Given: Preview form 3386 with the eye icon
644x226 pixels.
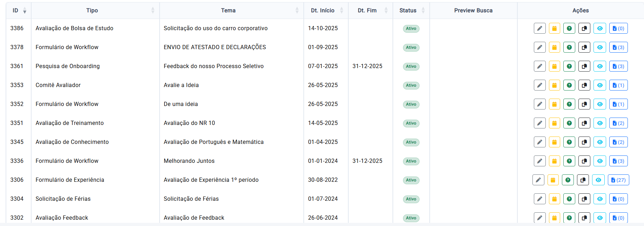Looking at the screenshot, I should tap(599, 28).
